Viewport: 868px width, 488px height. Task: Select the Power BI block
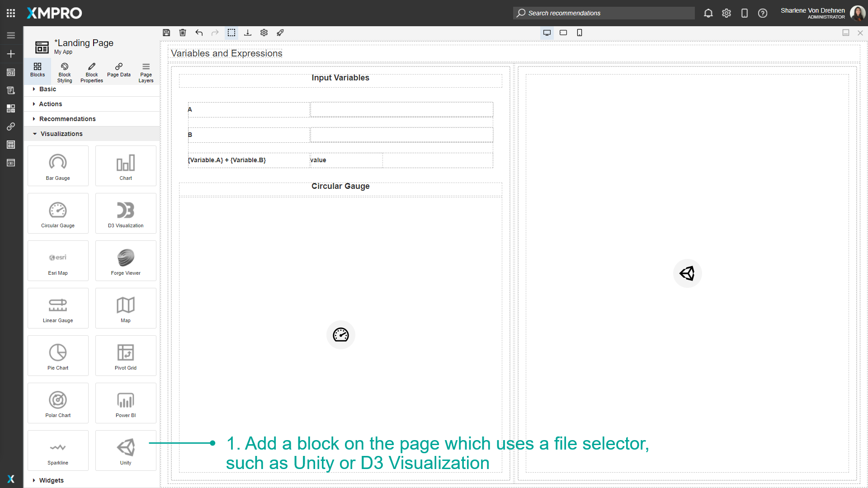click(x=125, y=403)
